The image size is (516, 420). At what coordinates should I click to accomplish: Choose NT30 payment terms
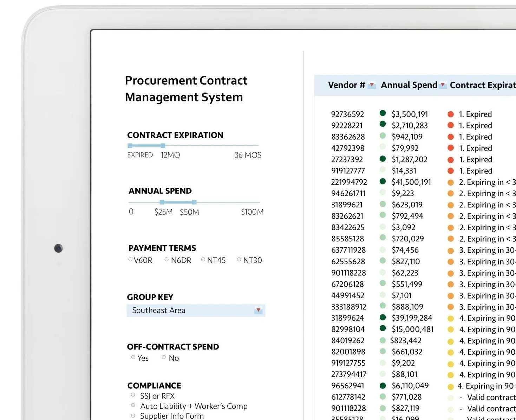[x=239, y=260]
